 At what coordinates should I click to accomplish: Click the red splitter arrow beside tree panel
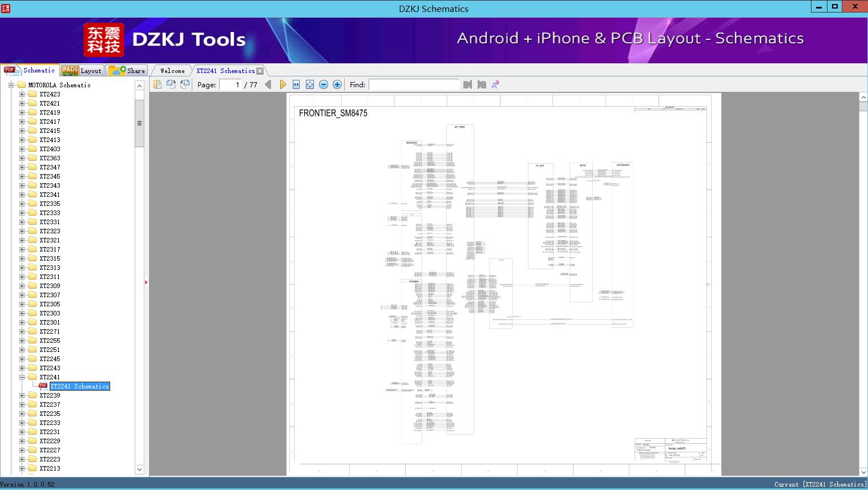(146, 282)
